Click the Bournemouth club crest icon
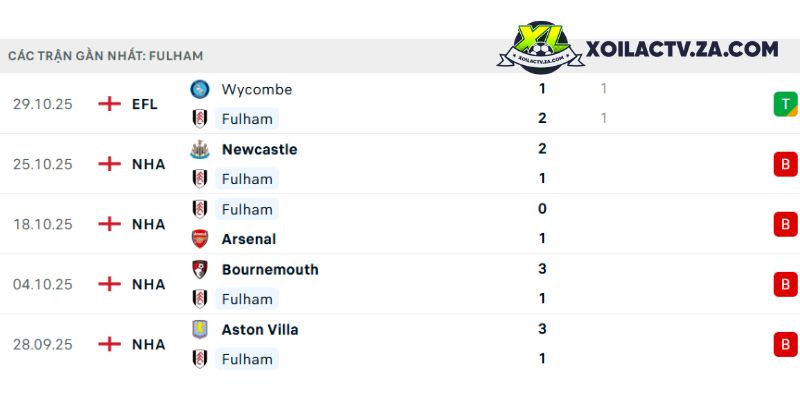 point(199,269)
